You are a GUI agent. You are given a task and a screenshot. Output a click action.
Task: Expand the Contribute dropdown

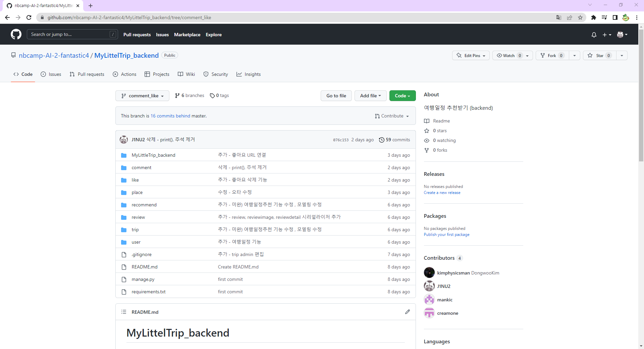click(x=392, y=116)
